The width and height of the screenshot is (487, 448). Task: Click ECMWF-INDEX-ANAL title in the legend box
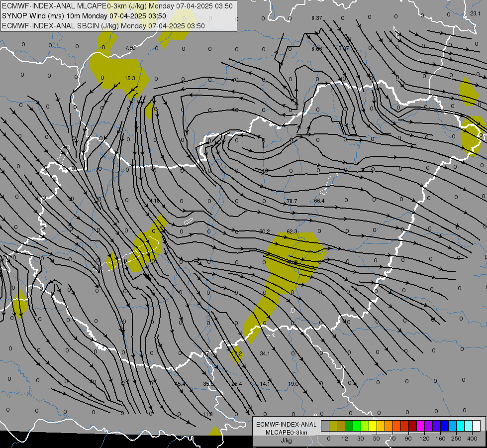point(286,425)
